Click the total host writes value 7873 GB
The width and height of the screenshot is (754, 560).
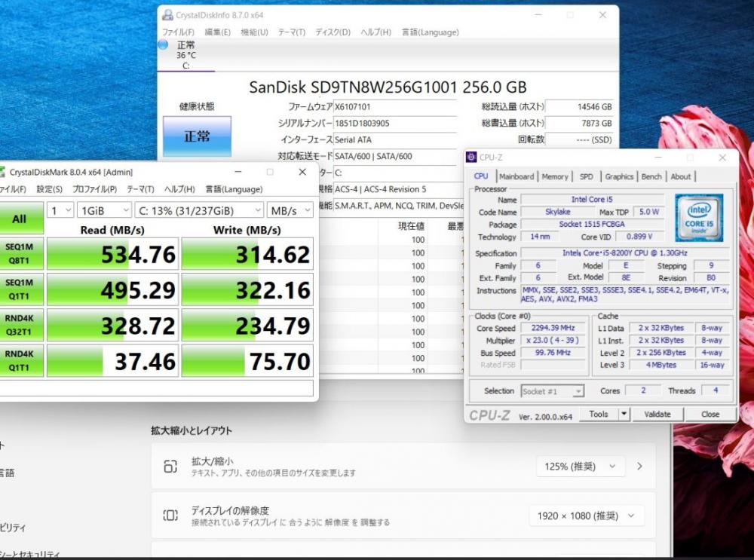596,123
